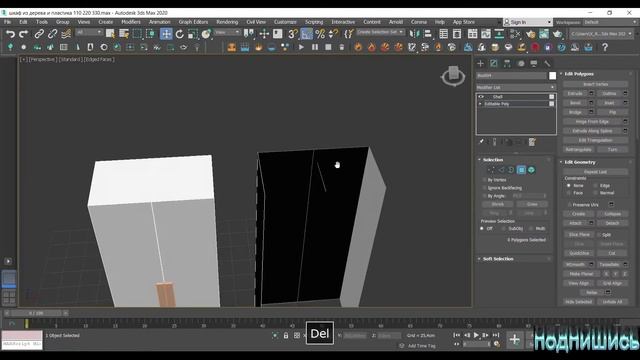Click the Unlink Selection broken chain icon

pos(52,34)
